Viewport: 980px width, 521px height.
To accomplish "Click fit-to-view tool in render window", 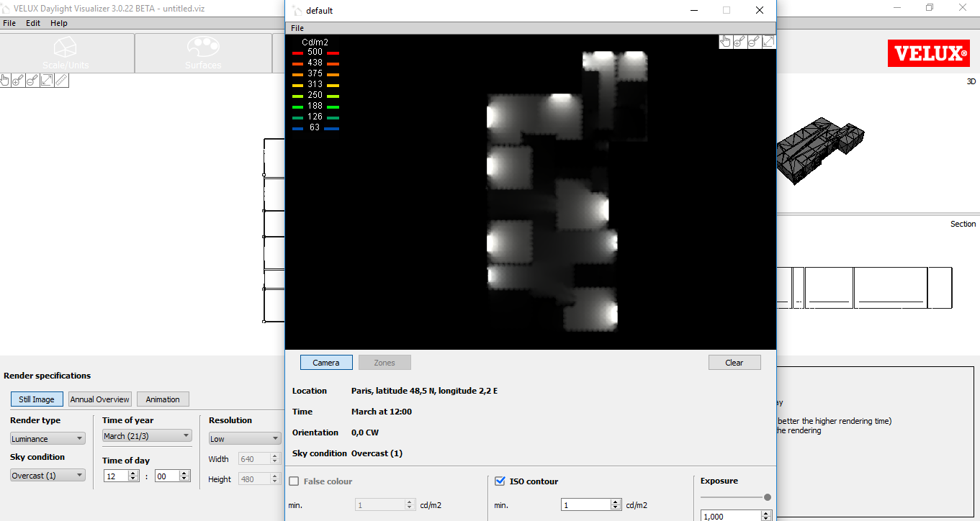I will click(768, 42).
